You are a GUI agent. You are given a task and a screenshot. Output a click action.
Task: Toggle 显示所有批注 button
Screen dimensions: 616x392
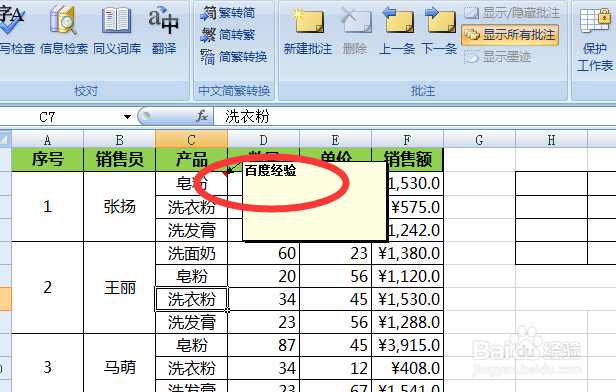[510, 35]
